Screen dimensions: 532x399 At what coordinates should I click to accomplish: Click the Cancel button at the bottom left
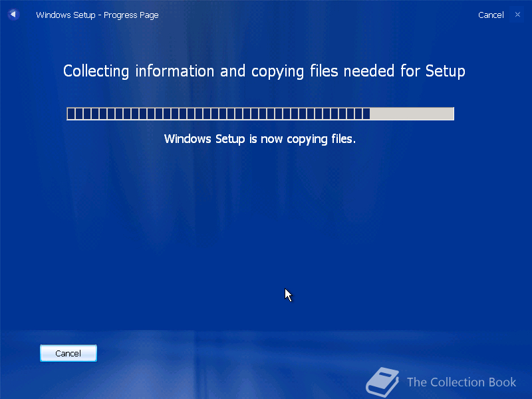(68, 353)
